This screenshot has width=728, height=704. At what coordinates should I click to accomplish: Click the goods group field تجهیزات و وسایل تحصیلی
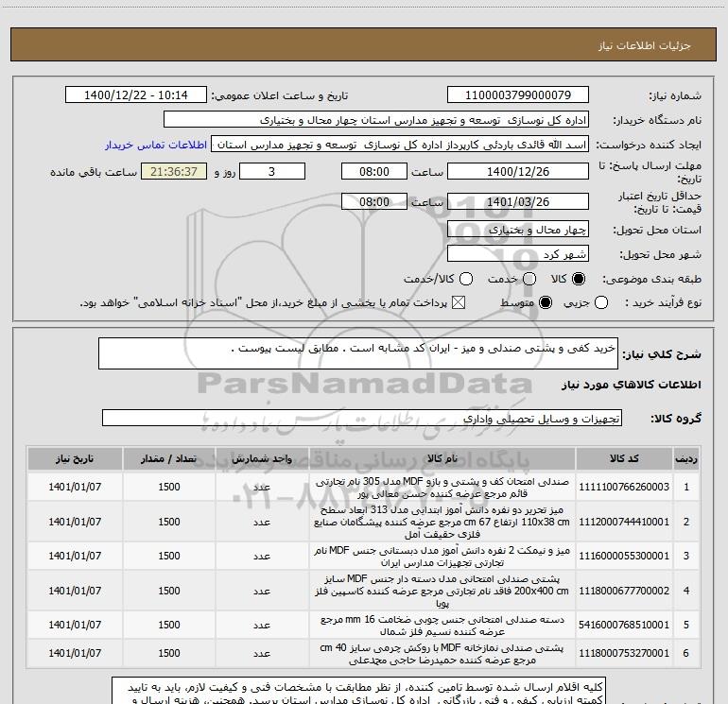click(x=362, y=418)
